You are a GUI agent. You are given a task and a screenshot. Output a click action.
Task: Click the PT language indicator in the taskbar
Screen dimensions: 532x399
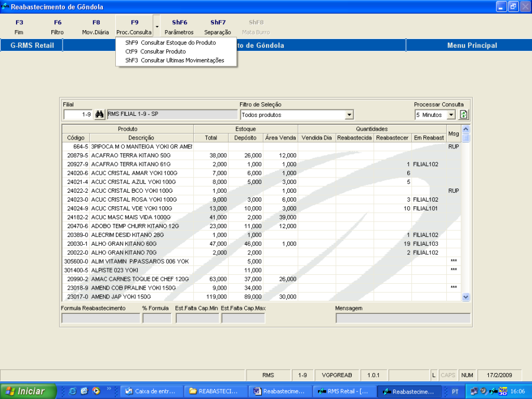[455, 391]
